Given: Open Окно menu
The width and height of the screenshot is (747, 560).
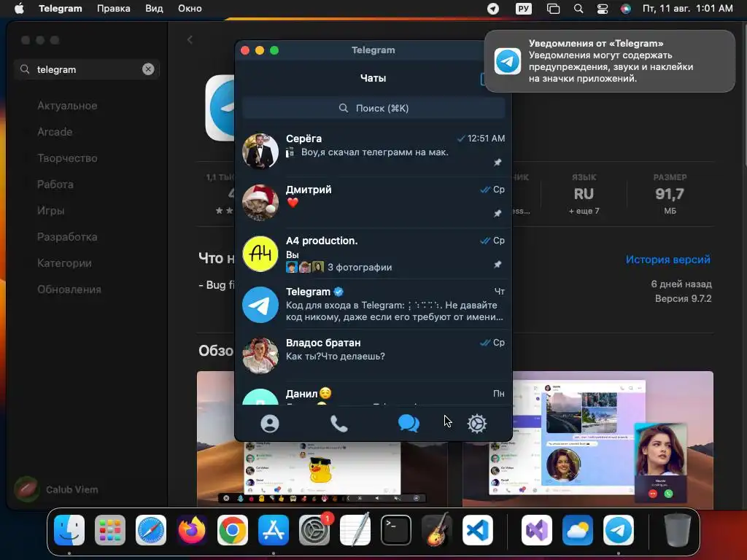Looking at the screenshot, I should pyautogui.click(x=190, y=9).
